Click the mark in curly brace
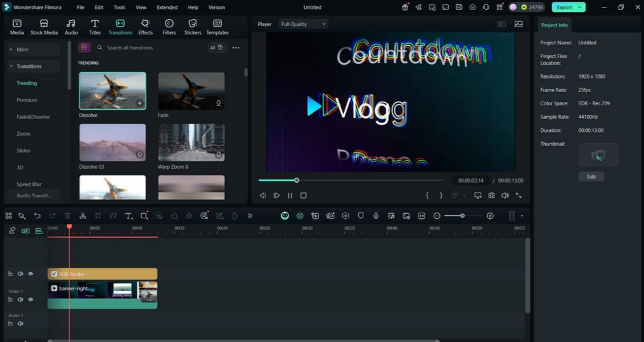The height and width of the screenshot is (342, 644). click(427, 195)
